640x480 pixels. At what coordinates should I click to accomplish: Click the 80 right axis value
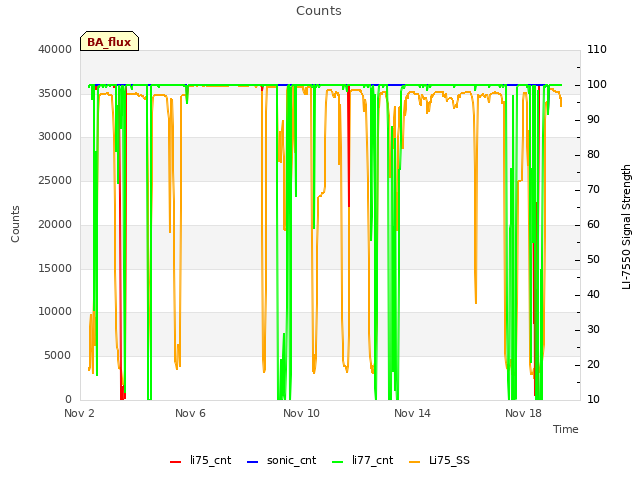click(x=593, y=155)
